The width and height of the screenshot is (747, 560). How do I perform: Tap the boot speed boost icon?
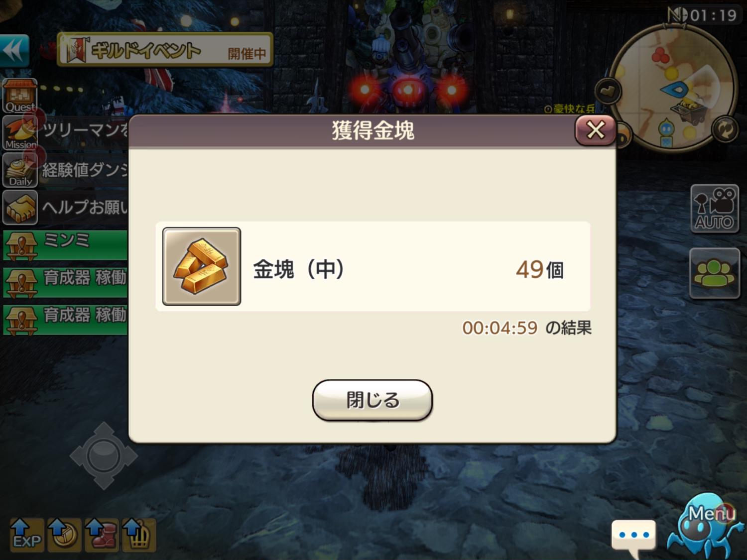coord(102,535)
